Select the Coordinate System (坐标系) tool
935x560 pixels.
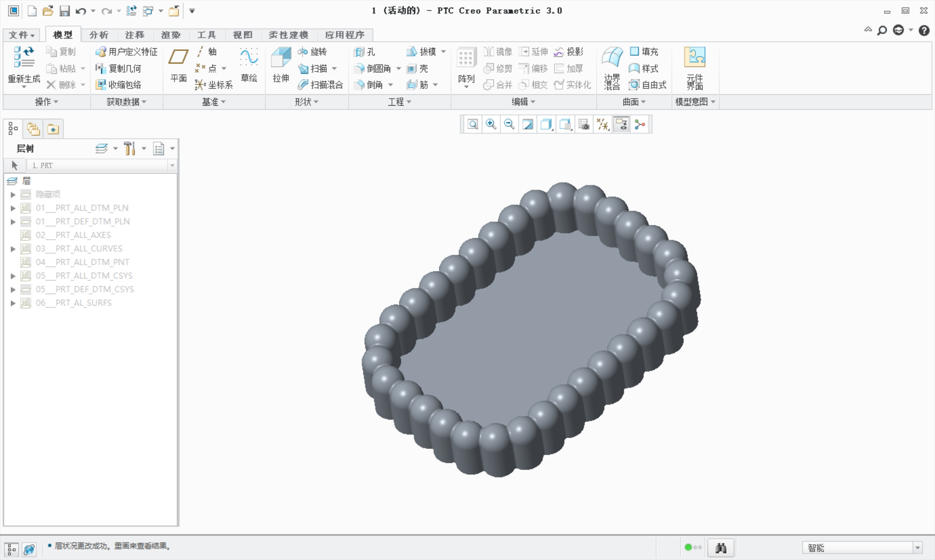[214, 85]
